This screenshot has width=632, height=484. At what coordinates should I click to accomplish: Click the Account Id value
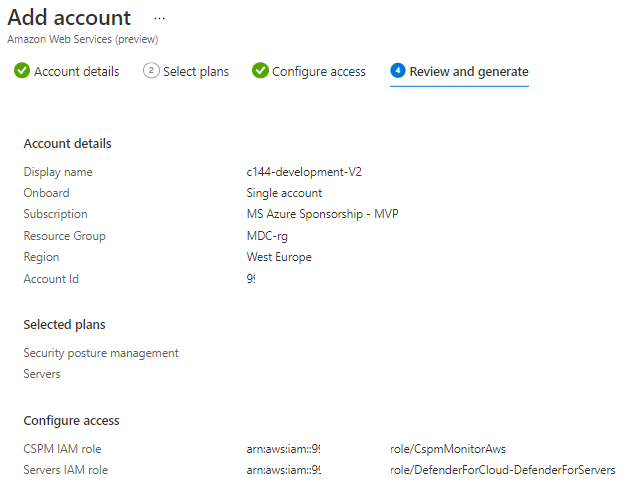[251, 279]
